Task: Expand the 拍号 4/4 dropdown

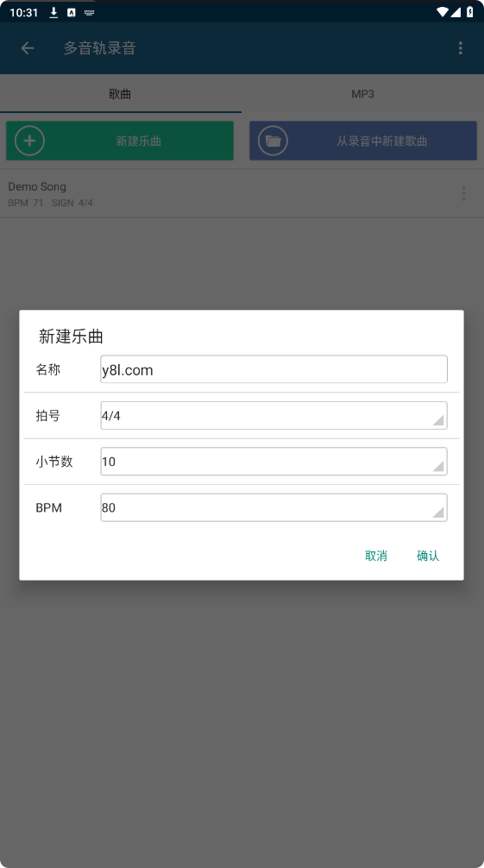Action: (x=273, y=415)
